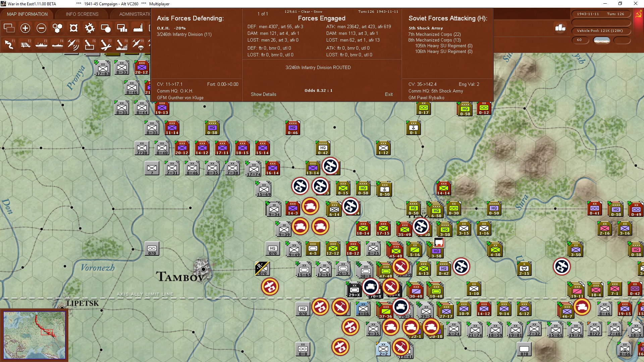Select the 30-40 Soviet unit stack
This screenshot has height=362, width=644.
(x=416, y=291)
